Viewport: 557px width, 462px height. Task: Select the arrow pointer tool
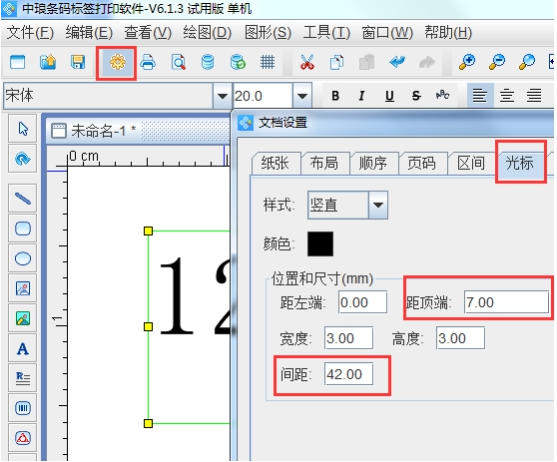coord(23,129)
